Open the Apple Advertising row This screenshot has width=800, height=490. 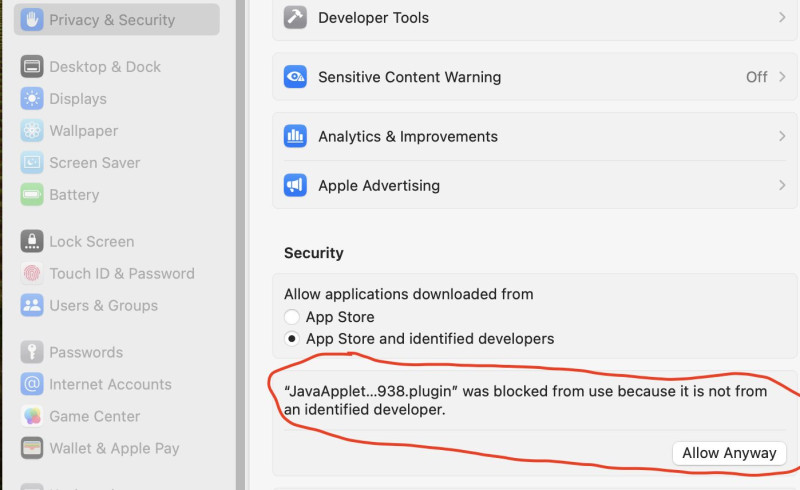[x=535, y=185]
